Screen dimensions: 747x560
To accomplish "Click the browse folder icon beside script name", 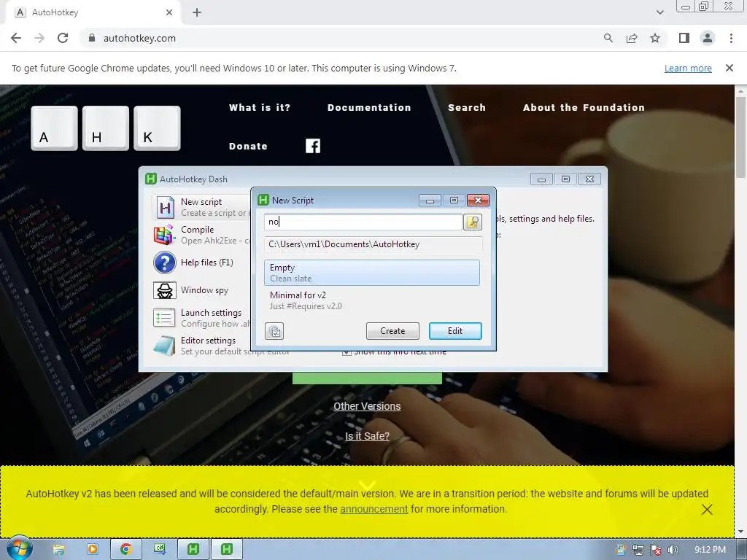I will pos(473,222).
